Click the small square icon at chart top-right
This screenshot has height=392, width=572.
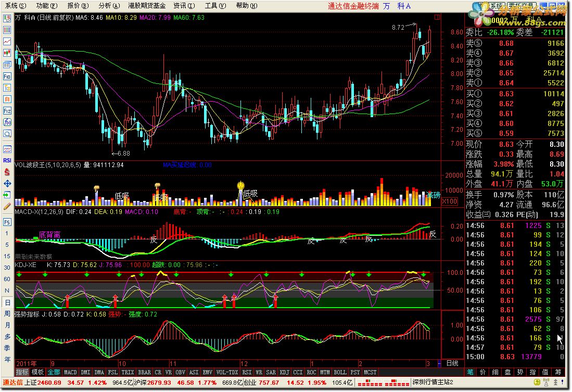pos(437,17)
